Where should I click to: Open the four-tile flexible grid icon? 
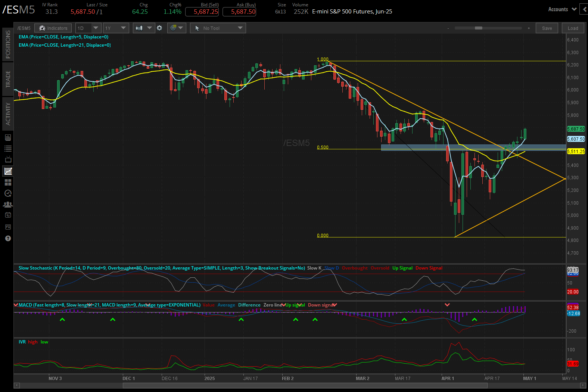point(8,182)
